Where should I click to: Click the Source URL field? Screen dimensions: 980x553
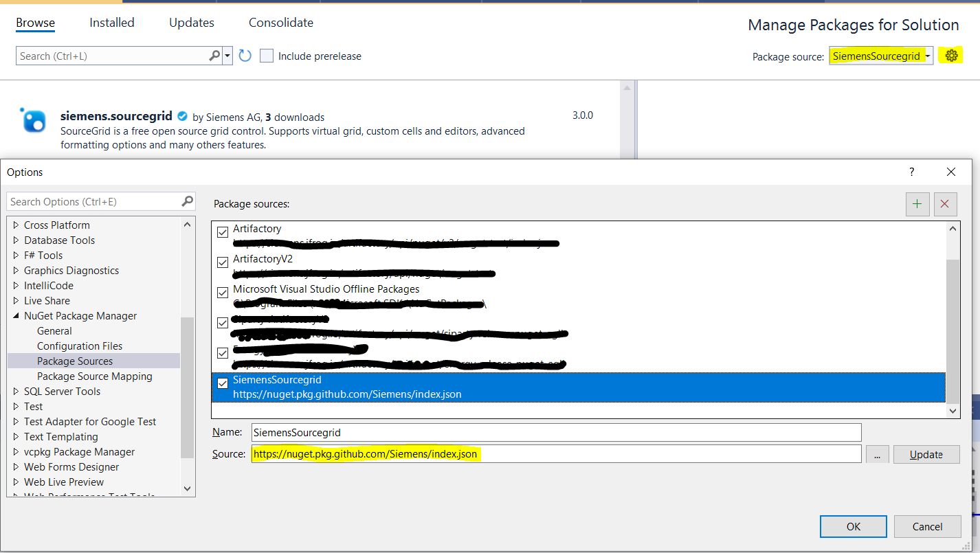point(556,454)
